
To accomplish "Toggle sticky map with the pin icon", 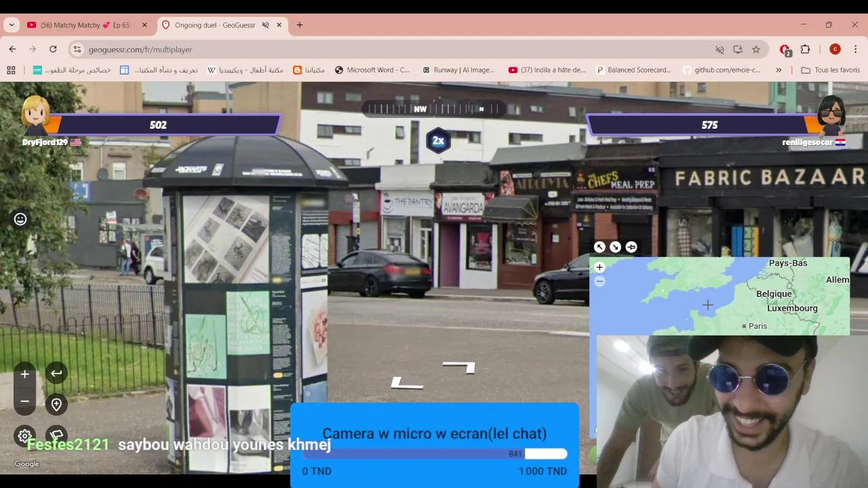I will point(631,247).
